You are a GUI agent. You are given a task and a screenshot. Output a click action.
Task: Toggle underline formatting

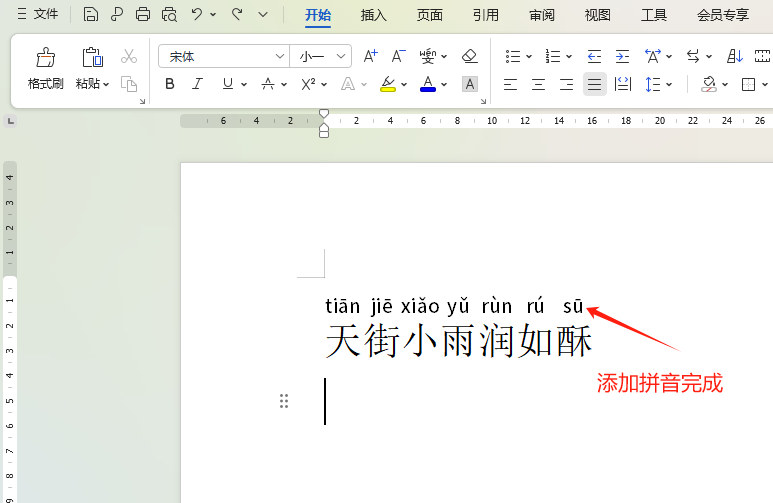(227, 84)
